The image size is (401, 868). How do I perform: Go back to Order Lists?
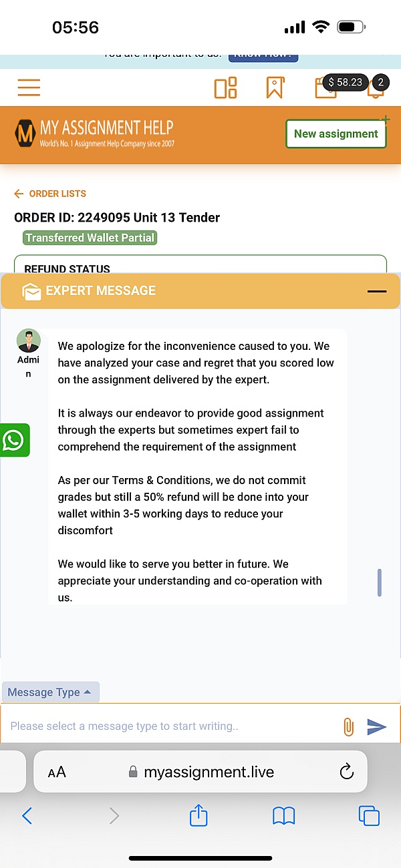[x=51, y=194]
